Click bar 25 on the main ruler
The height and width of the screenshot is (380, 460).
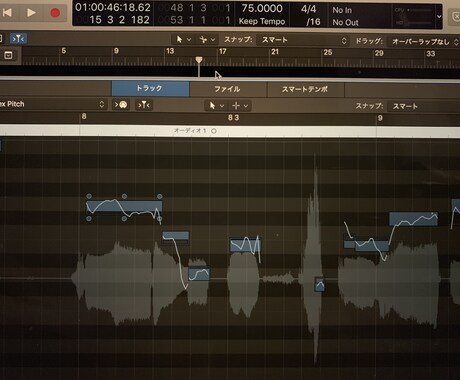pyautogui.click(x=328, y=52)
